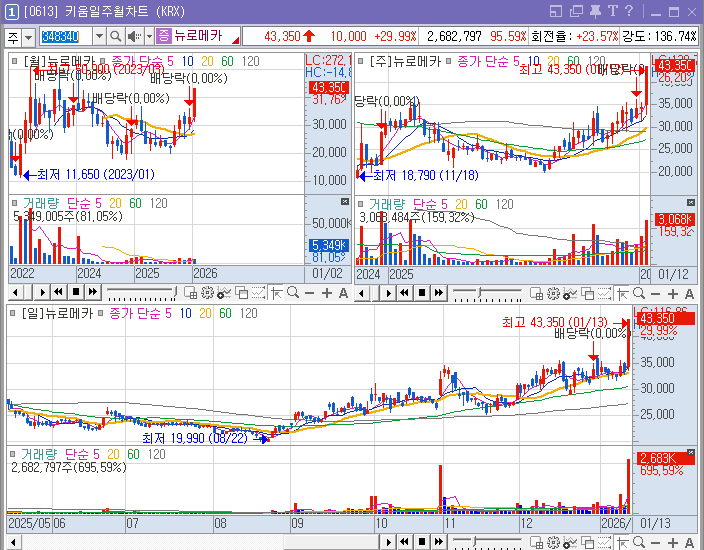This screenshot has height=550, width=704.
Task: Click window number 1 badge in title bar
Action: 11,12
